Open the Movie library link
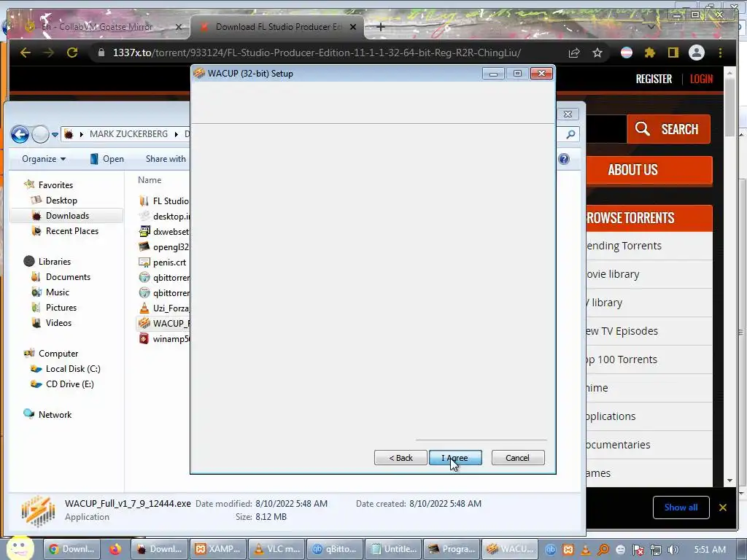747x560 pixels. (x=613, y=274)
